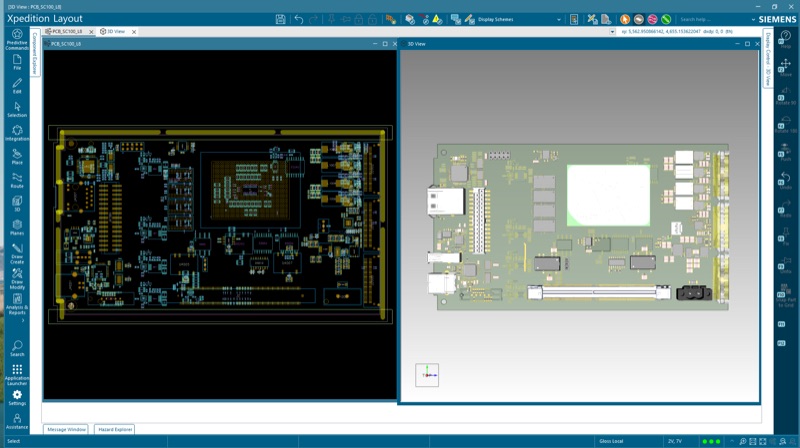The width and height of the screenshot is (800, 448).
Task: Click Rotate 180 in the right action bar
Action: pos(785,123)
